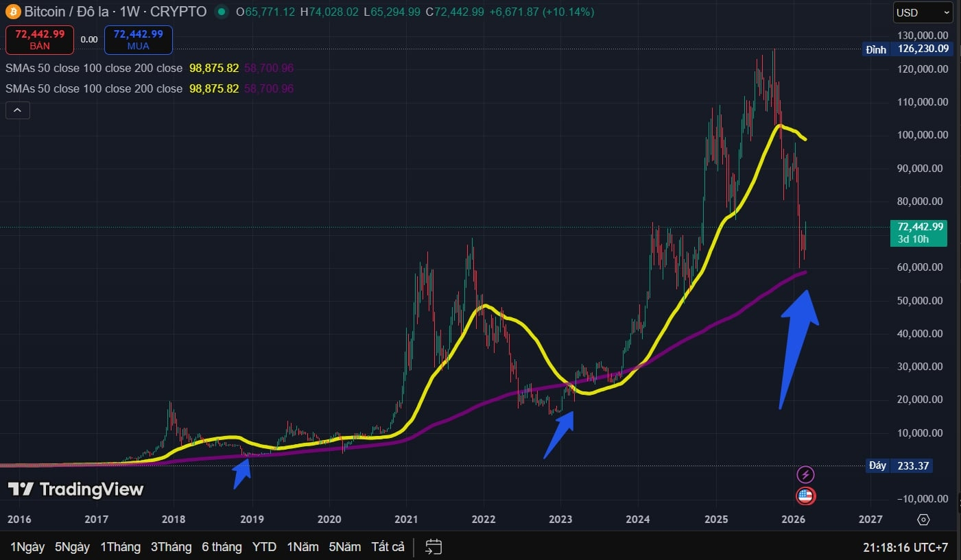Click the US flag economic event icon
Screen dimensions: 961x560
(x=806, y=496)
